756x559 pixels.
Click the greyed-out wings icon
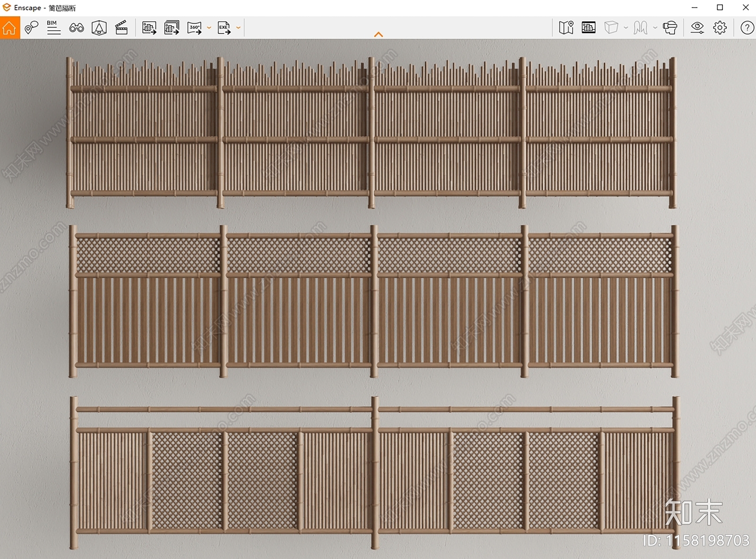click(641, 28)
